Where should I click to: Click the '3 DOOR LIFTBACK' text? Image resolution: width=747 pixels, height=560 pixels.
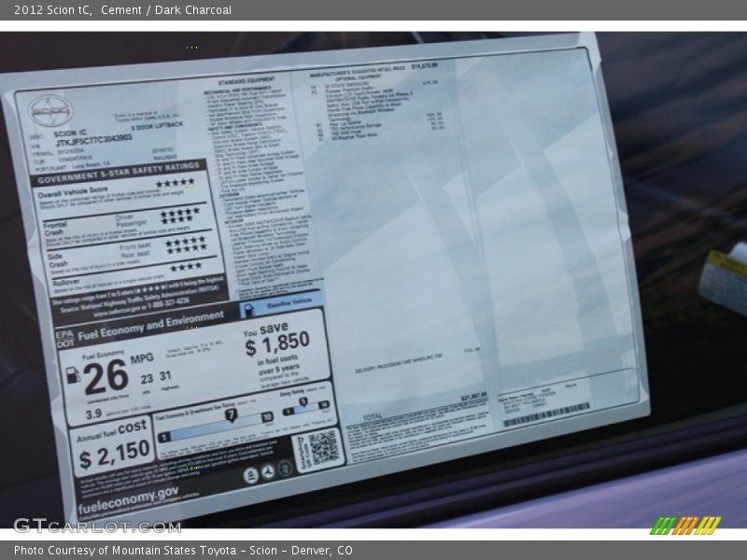157,126
